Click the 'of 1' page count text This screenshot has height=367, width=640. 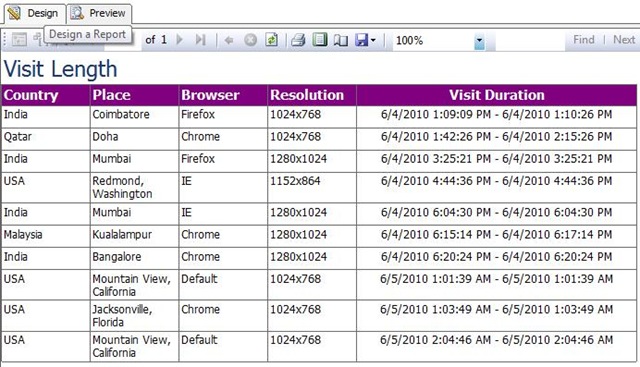pos(156,40)
